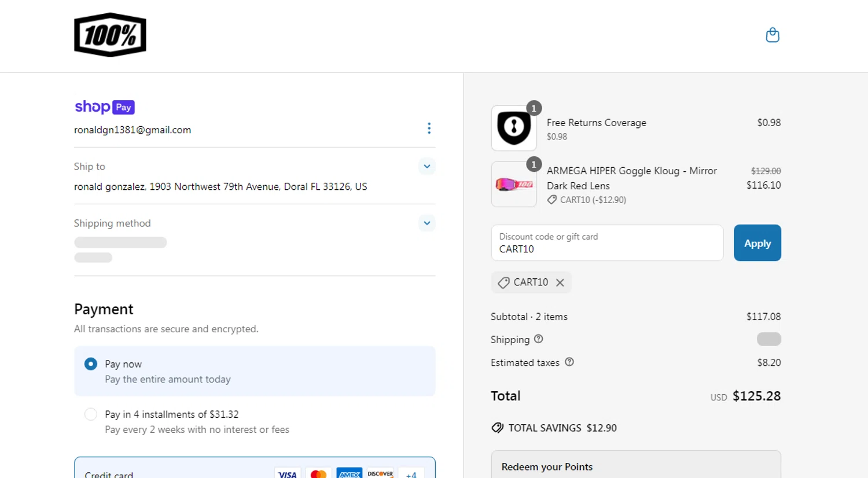Click the Redeem your Points heading
868x478 pixels.
coord(547,466)
